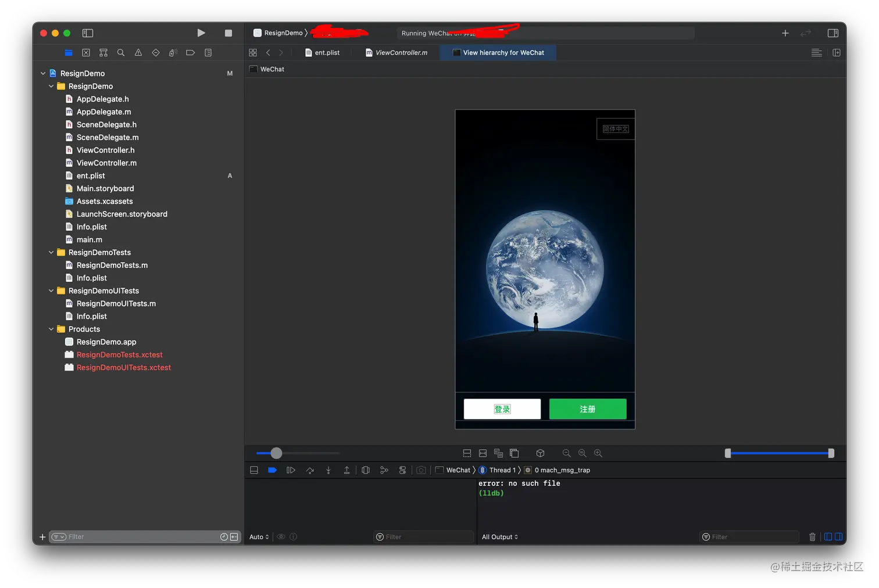Click the Run (play) button
Screen dimensions: 879x588
(201, 33)
